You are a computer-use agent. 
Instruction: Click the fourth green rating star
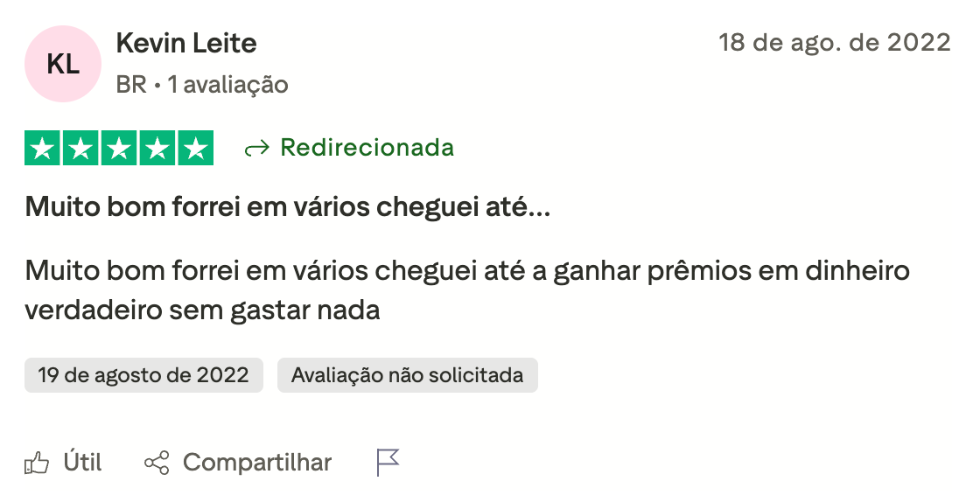click(157, 148)
